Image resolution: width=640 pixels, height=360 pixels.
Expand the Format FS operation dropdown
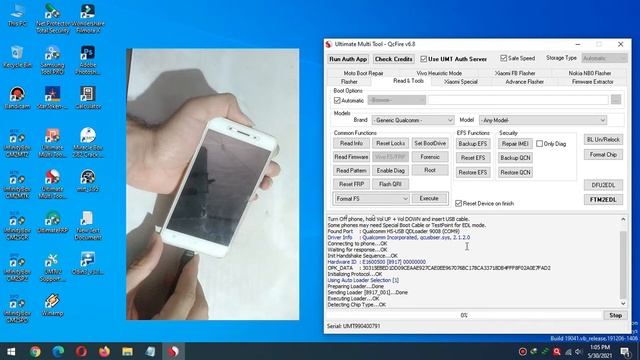click(371, 198)
